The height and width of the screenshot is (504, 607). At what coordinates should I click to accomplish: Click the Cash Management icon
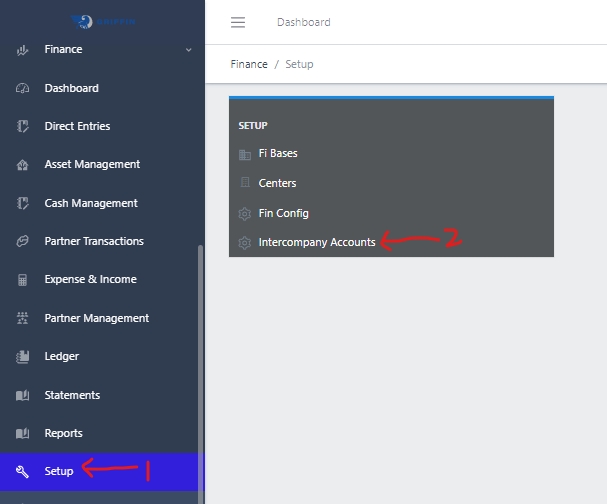pos(22,203)
